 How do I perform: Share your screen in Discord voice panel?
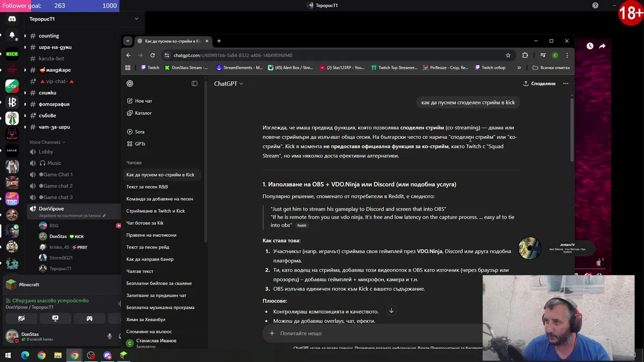[x=55, y=318]
